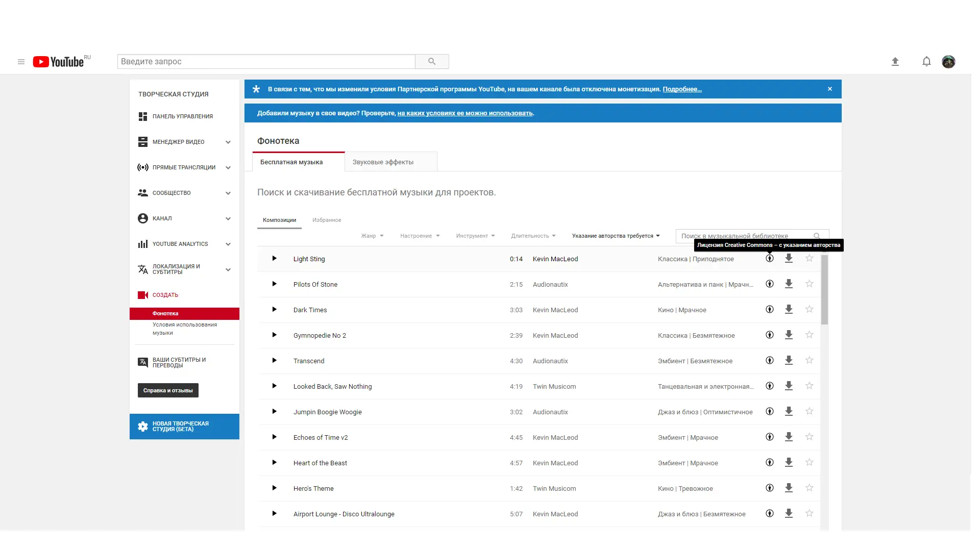Download the Light Sting track

[x=789, y=259]
